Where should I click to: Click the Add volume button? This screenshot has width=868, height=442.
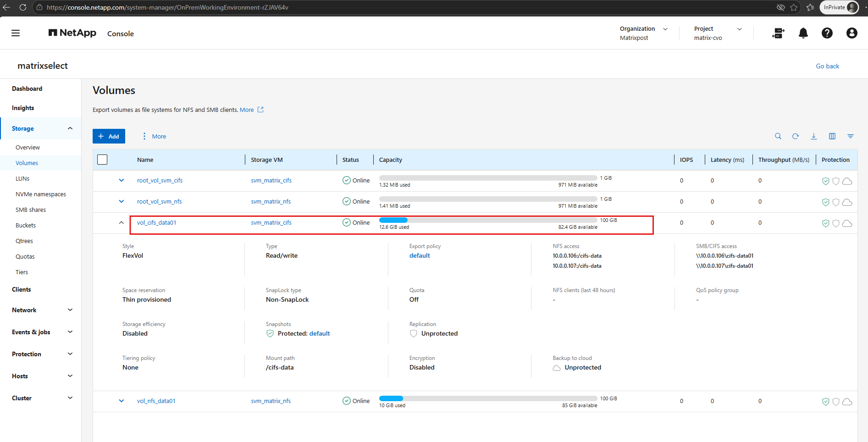[109, 136]
